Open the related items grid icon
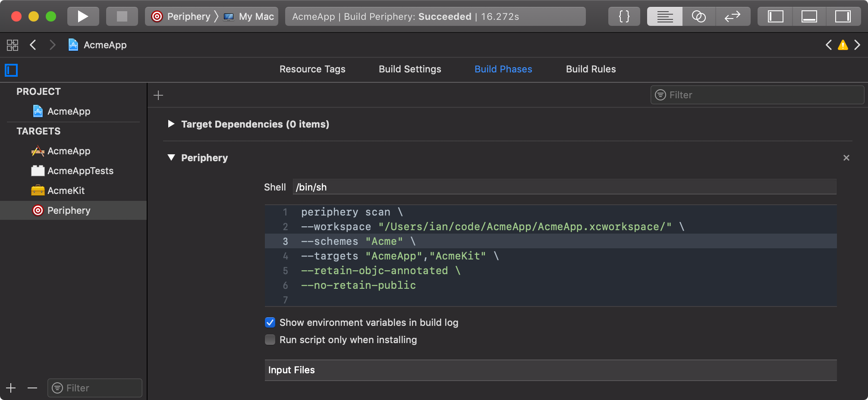 tap(13, 45)
